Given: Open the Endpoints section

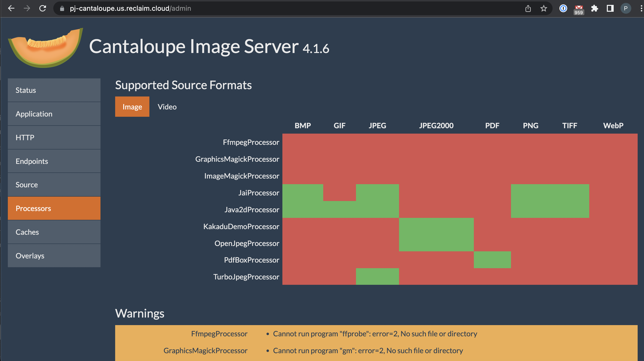Looking at the screenshot, I should 54,161.
